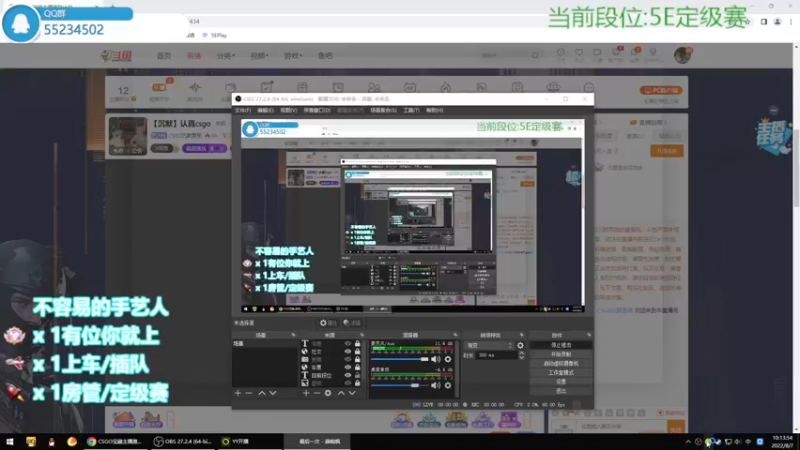Toggle visibility of the second source row
The width and height of the screenshot is (800, 450).
[x=348, y=352]
